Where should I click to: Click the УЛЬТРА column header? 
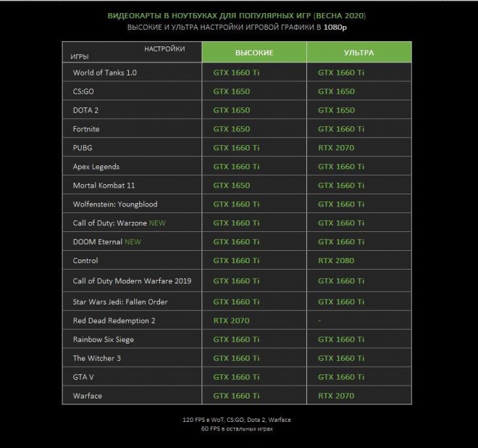click(359, 52)
